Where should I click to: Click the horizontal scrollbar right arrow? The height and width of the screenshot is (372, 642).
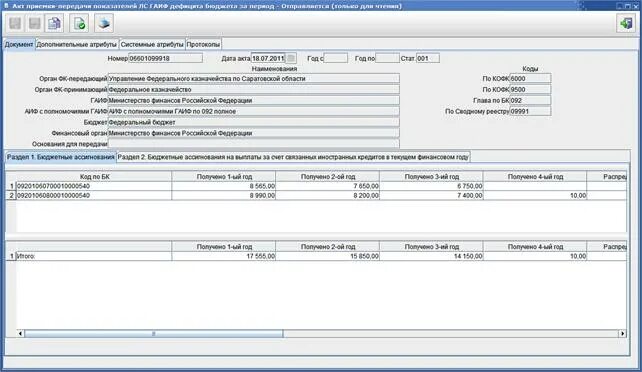622,334
